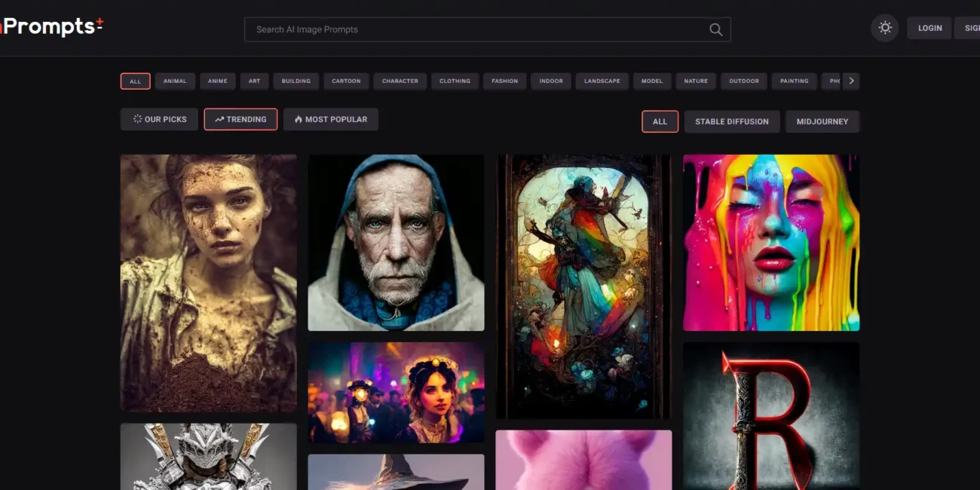Toggle light mode with sun icon
Viewport: 980px width, 490px height.
(885, 28)
